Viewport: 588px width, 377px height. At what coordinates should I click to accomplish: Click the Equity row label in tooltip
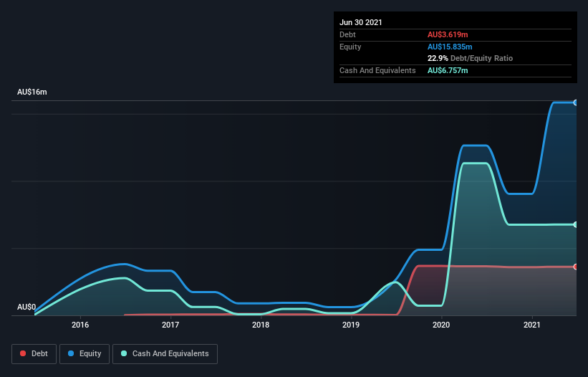(350, 47)
